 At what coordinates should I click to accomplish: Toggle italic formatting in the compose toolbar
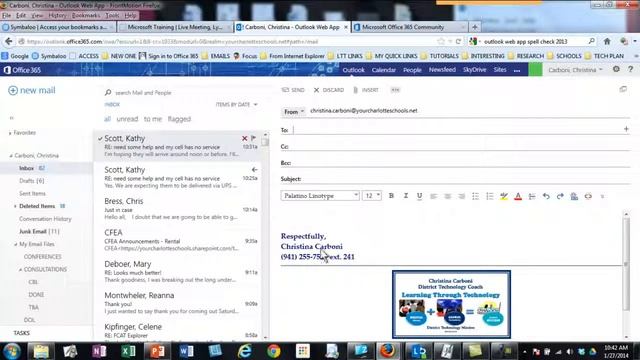point(405,196)
